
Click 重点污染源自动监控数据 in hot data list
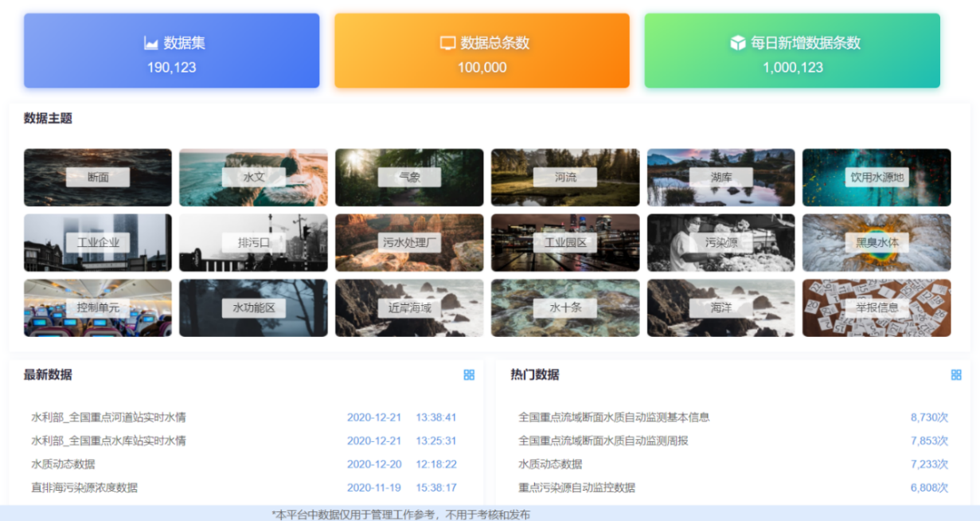click(576, 488)
